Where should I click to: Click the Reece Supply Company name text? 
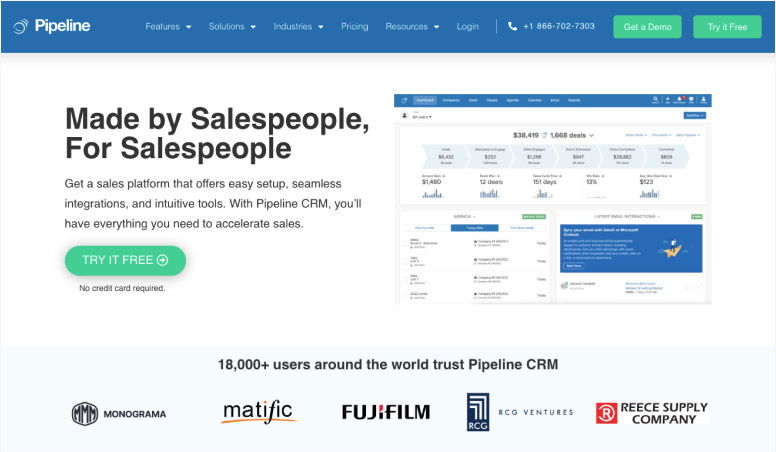click(x=664, y=413)
